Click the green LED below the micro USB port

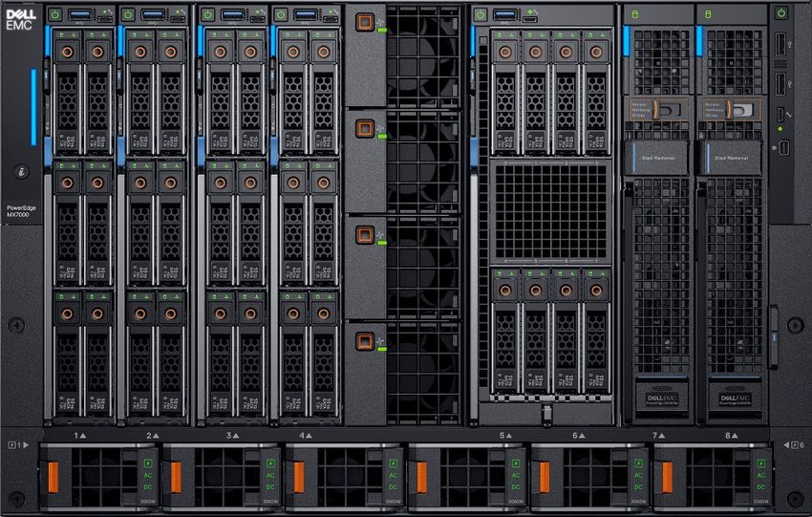[x=780, y=128]
